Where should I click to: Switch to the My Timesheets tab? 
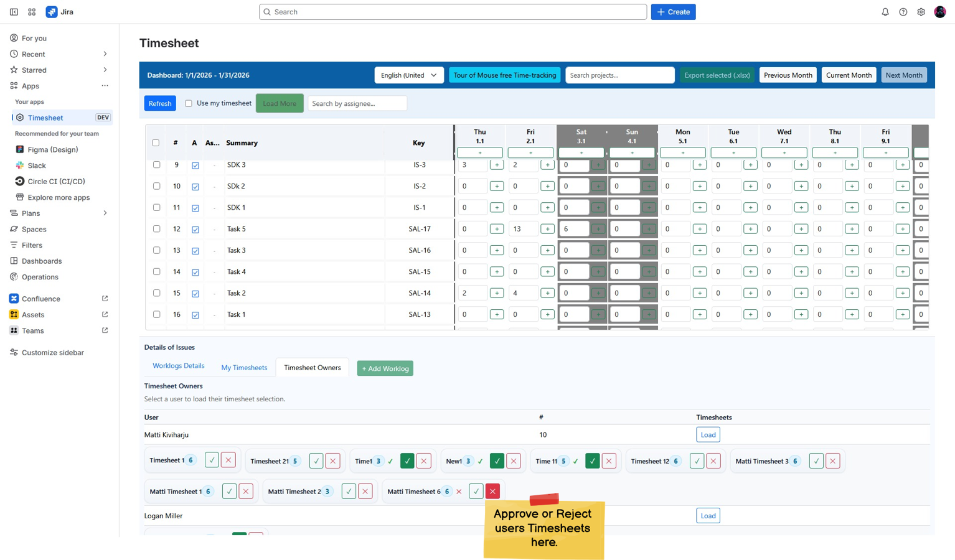(244, 368)
